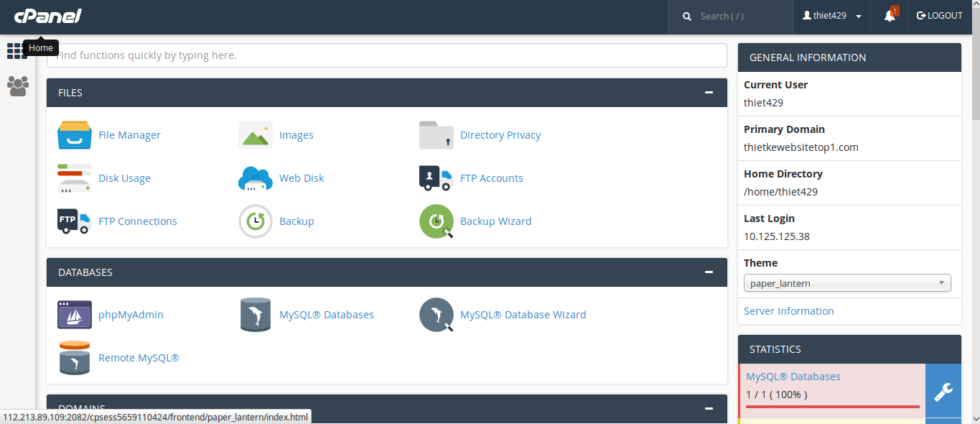
Task: Open the notifications bell icon
Action: [x=890, y=16]
